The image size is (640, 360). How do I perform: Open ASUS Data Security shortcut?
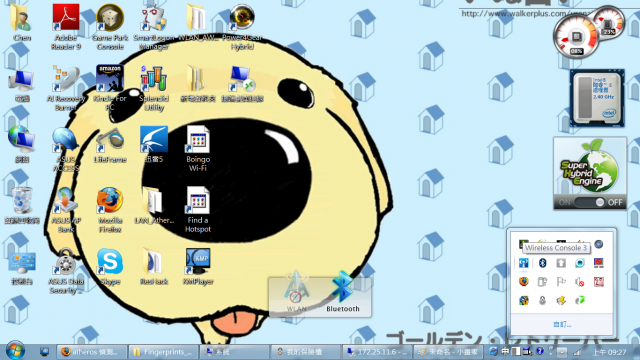(66, 271)
